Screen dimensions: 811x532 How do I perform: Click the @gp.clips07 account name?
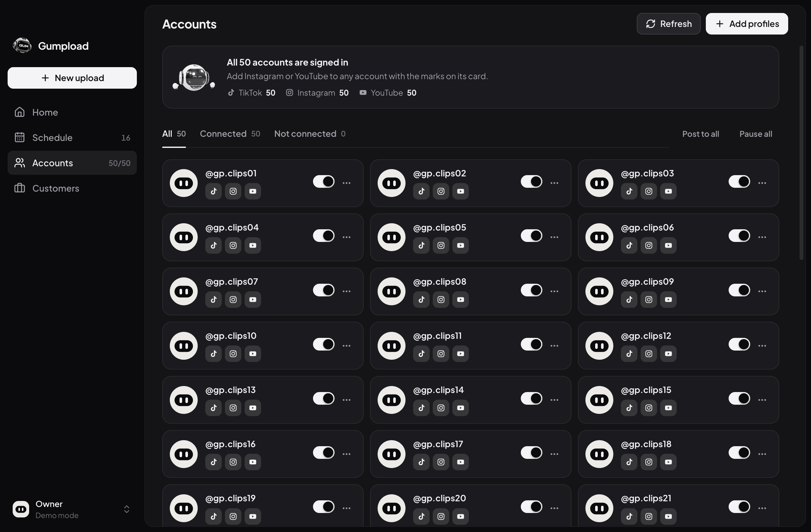[x=232, y=282]
